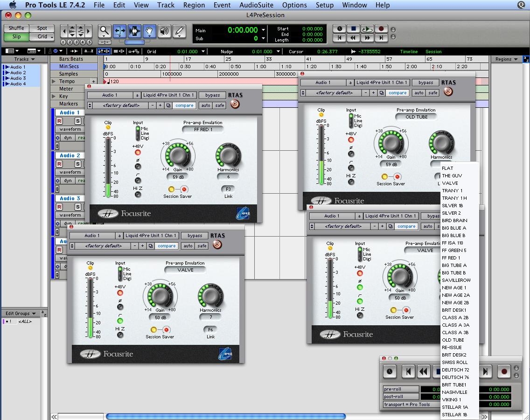
Task: Click Rewind in floating Transport window
Action: [x=424, y=371]
